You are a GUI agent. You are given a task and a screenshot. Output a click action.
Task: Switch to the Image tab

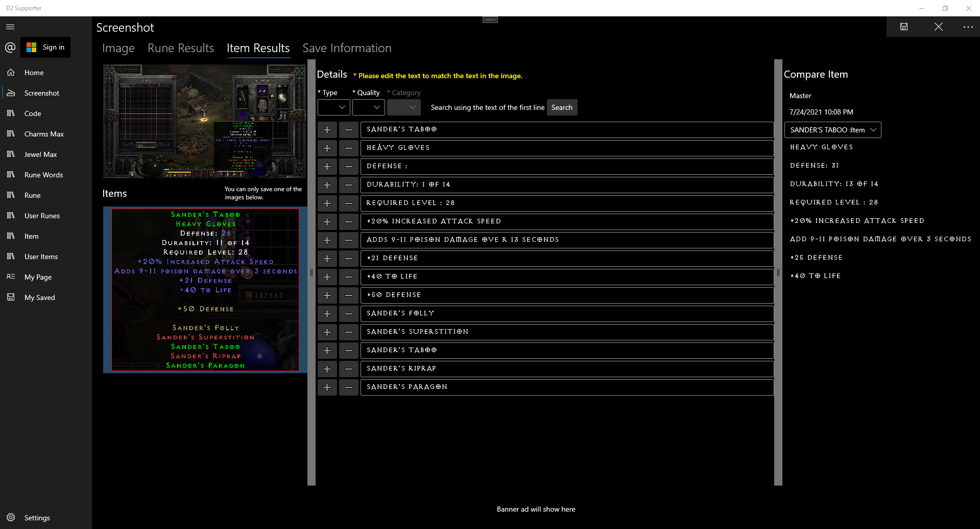(x=118, y=48)
